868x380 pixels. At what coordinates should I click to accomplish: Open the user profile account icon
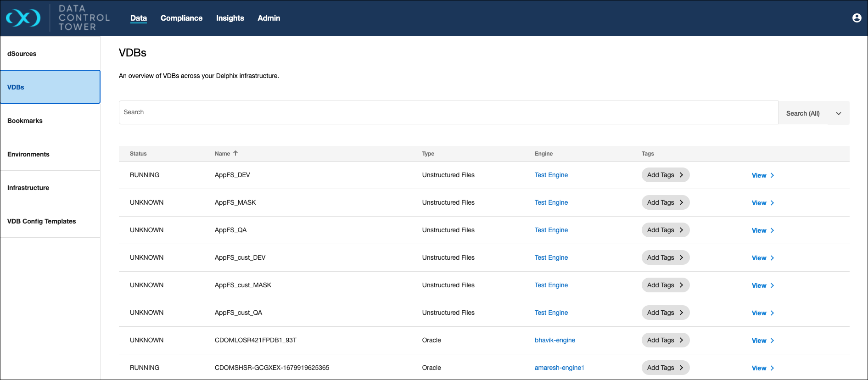pos(857,18)
